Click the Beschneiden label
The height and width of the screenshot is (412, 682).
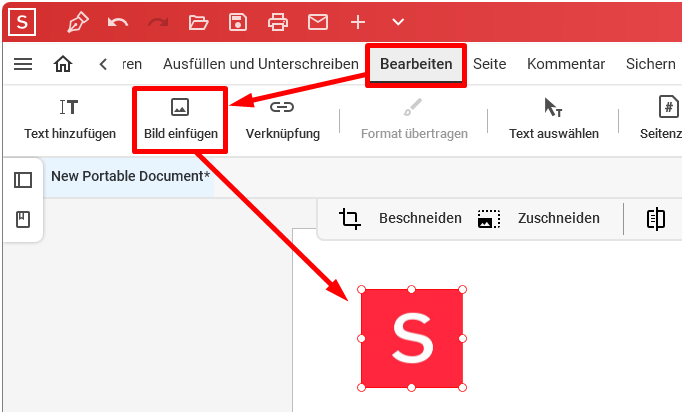pyautogui.click(x=420, y=218)
